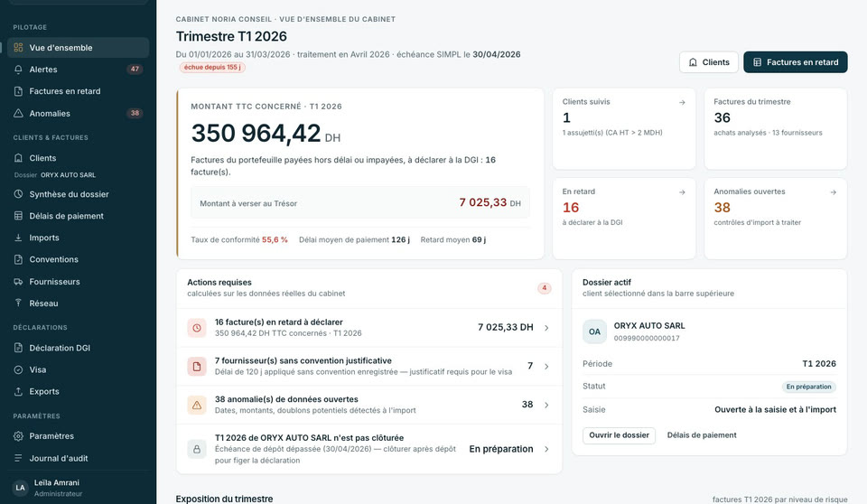This screenshot has height=504, width=867.
Task: Click the Exposition du trimestre heading
Action: 224,499
